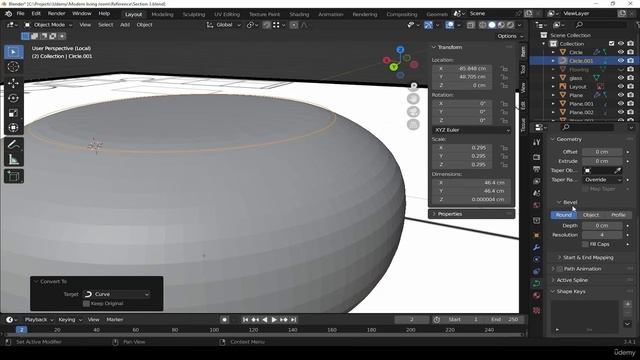
Task: Toggle visibility eye for Circle.001 object
Action: pyautogui.click(x=620, y=61)
